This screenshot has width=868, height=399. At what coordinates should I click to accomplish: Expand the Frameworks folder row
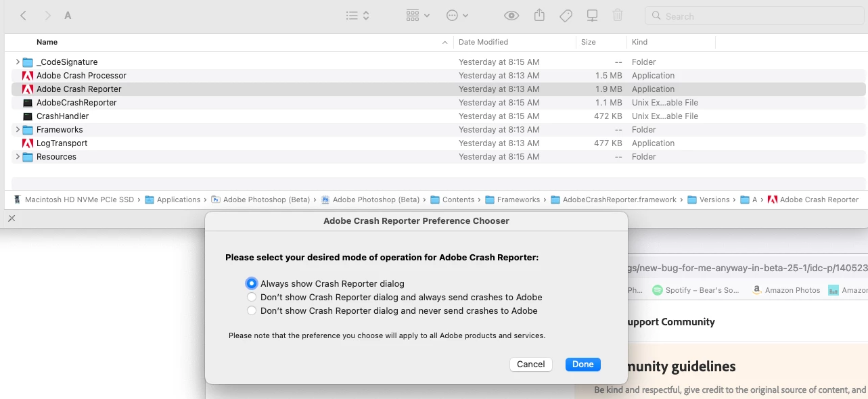tap(18, 130)
